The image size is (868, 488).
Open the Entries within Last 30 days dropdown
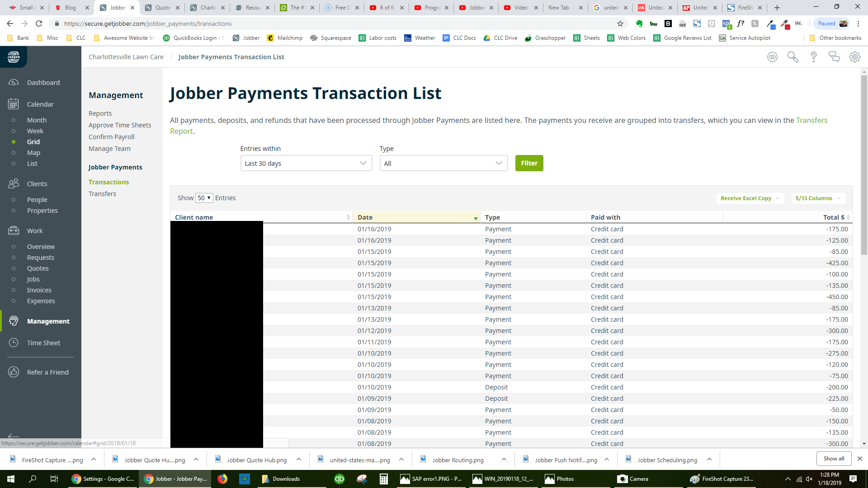pyautogui.click(x=306, y=163)
